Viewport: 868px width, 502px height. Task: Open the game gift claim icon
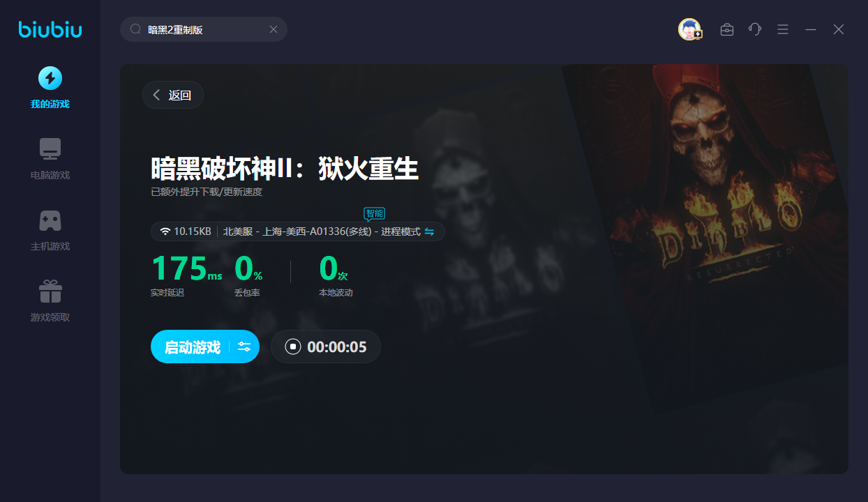[50, 291]
